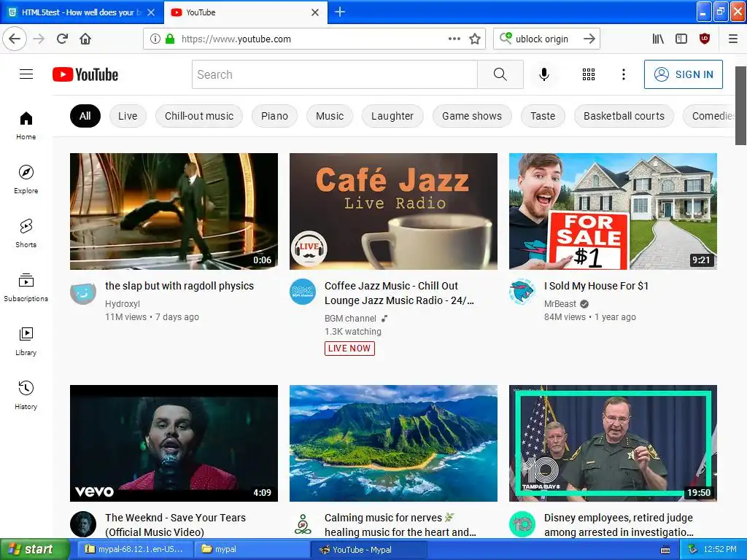This screenshot has width=747, height=560.
Task: Open BGM channel avatar
Action: click(303, 292)
